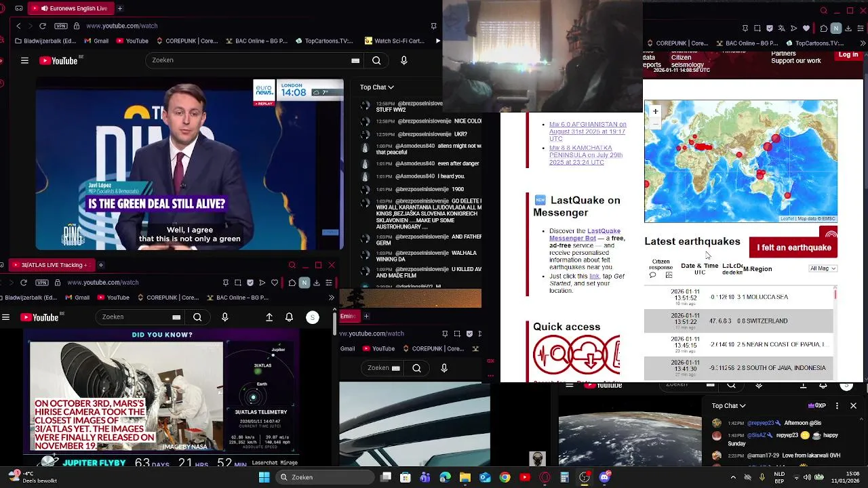Search icon in Eminem YouTube window
868x488 pixels.
pyautogui.click(x=416, y=368)
